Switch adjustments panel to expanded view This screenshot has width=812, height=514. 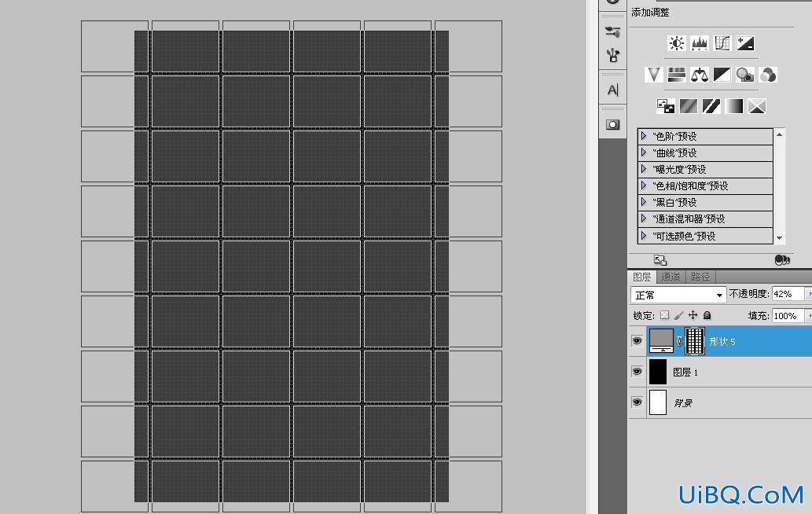point(660,260)
